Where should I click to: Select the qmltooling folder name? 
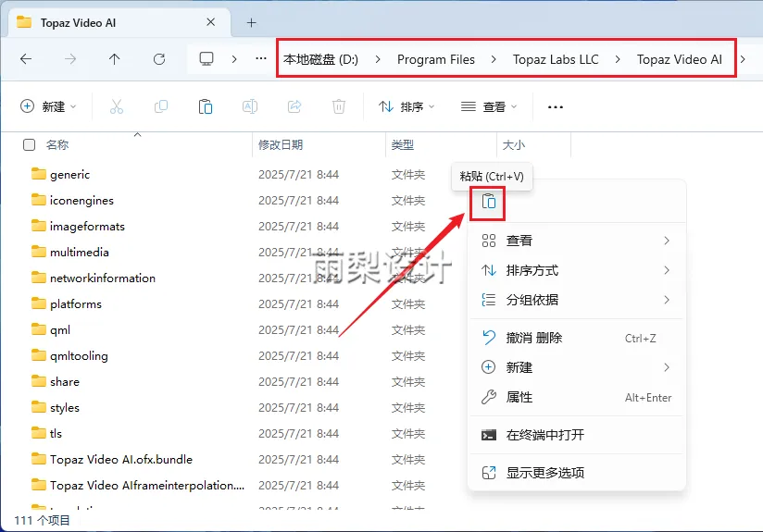click(x=79, y=355)
